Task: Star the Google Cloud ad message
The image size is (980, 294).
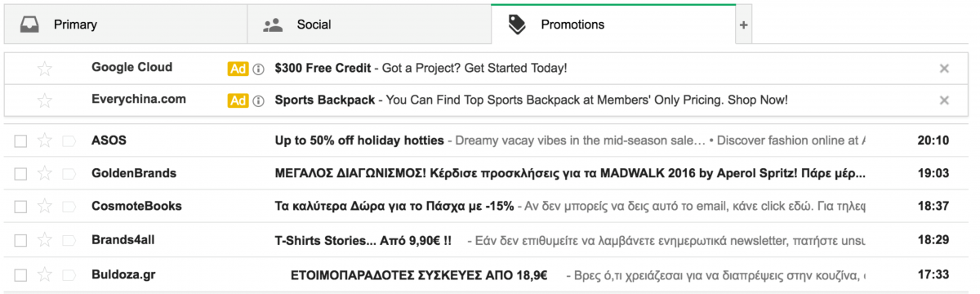Action: point(45,69)
